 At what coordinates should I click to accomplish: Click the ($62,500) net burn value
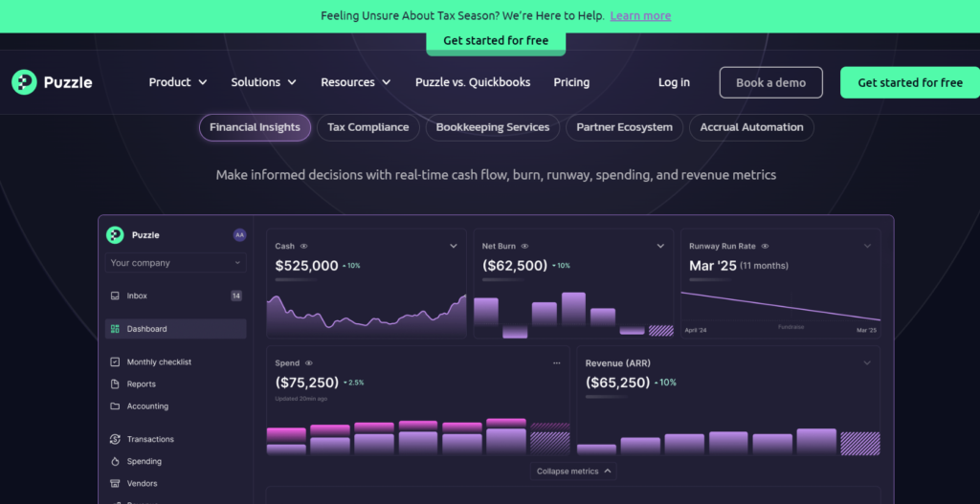[x=514, y=266]
